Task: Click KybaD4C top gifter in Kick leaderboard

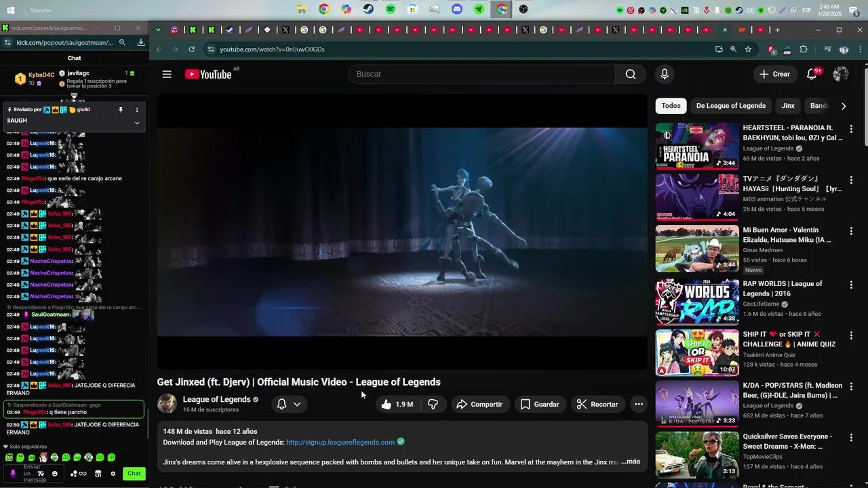Action: coord(35,78)
